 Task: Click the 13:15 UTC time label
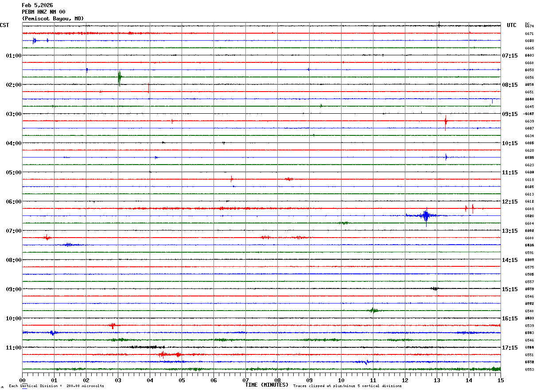click(510, 231)
